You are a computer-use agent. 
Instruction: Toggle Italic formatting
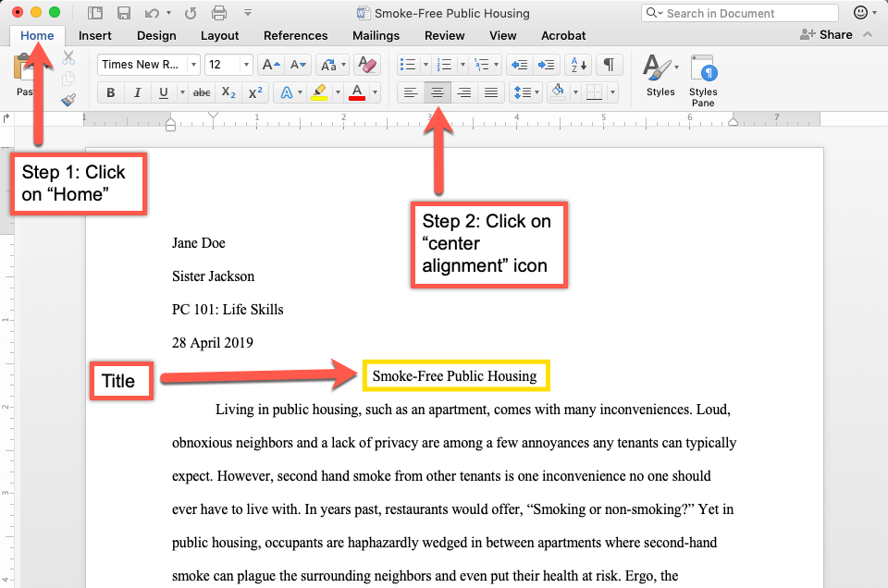[x=137, y=92]
